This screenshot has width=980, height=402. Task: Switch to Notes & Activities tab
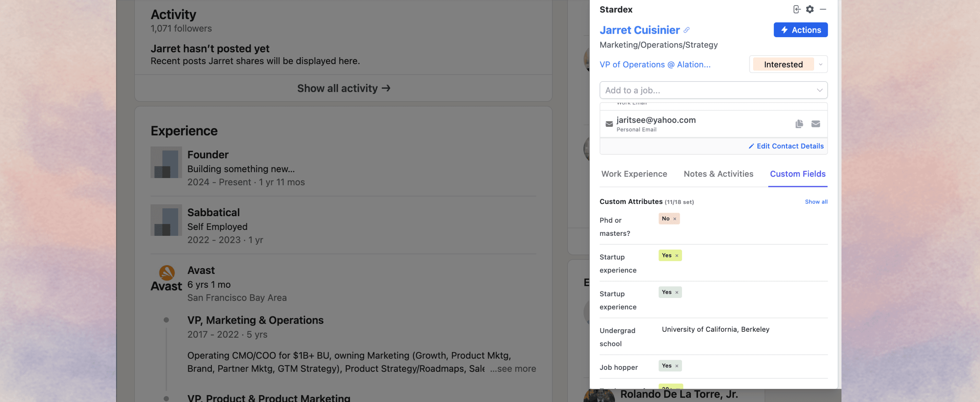click(x=718, y=174)
